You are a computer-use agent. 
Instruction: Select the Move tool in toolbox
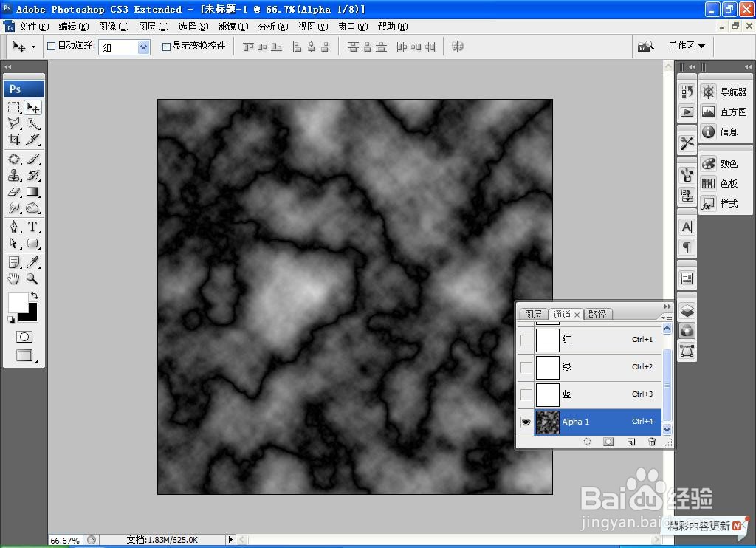click(32, 107)
